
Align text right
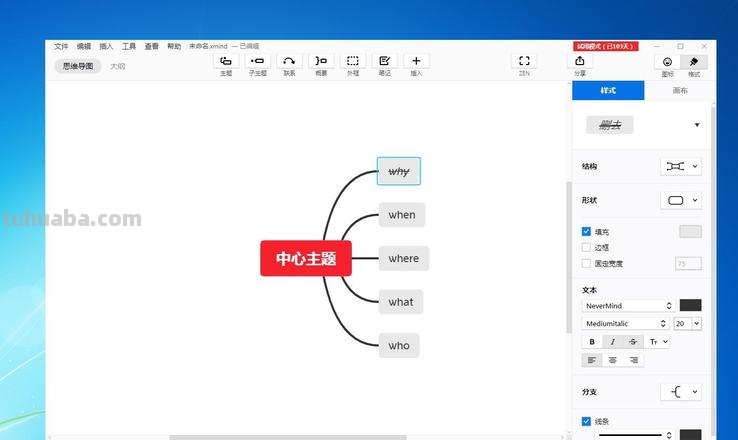click(x=634, y=360)
